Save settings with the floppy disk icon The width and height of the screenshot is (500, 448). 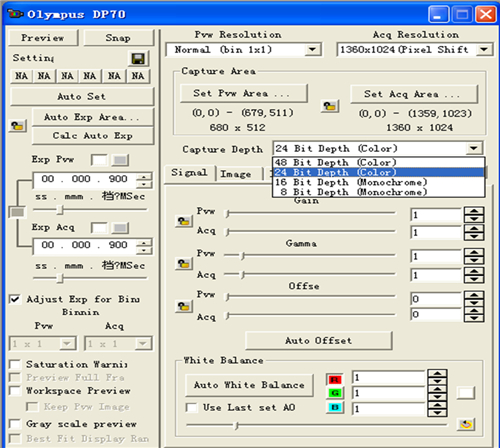tap(138, 59)
